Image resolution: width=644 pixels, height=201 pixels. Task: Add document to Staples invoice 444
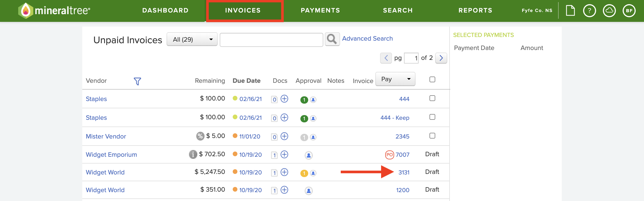[285, 99]
